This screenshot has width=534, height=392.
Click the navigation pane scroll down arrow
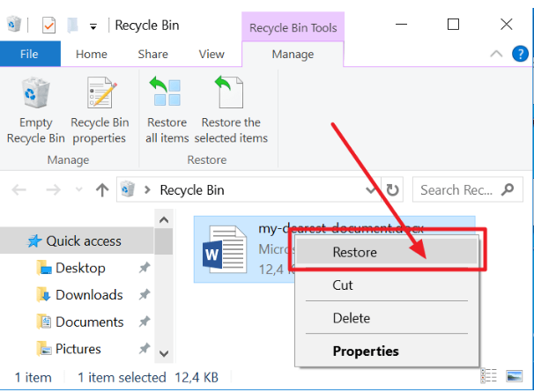pos(162,353)
